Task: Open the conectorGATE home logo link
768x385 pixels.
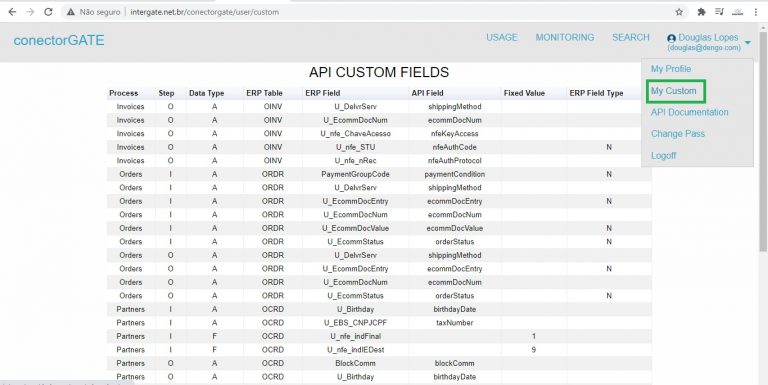Action: pyautogui.click(x=59, y=40)
